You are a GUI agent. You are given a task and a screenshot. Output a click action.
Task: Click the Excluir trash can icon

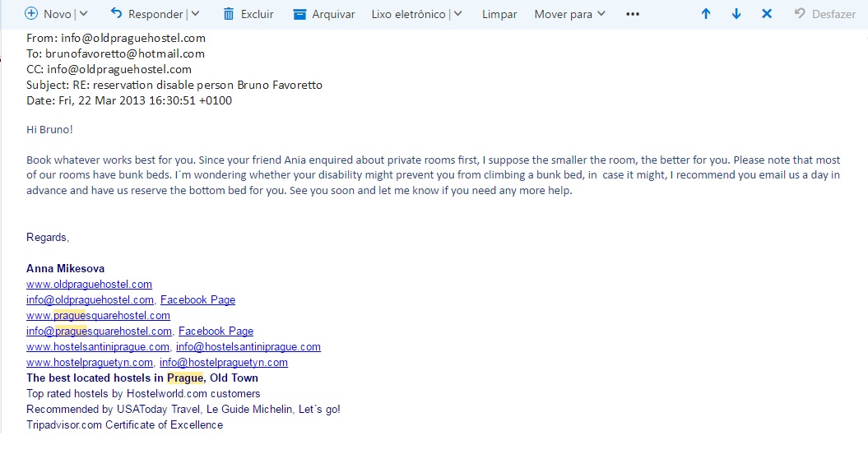click(229, 14)
